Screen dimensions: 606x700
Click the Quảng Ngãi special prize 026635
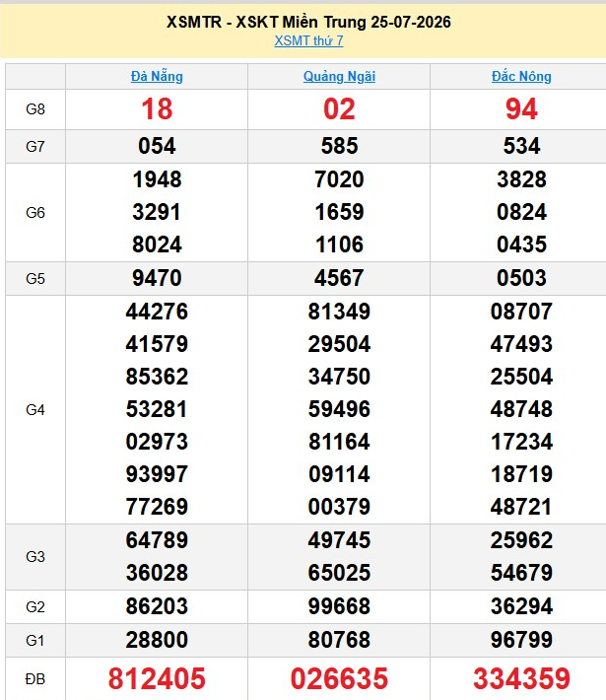(x=339, y=678)
